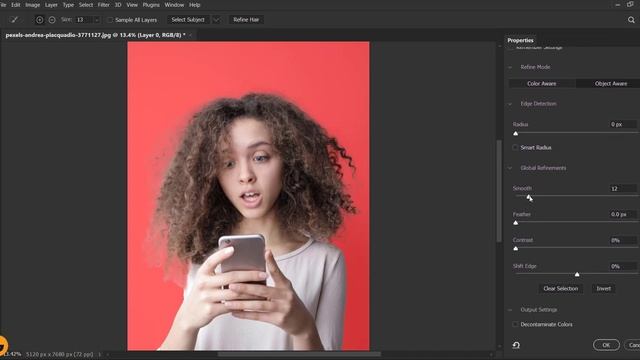The width and height of the screenshot is (640, 360).
Task: Click the Clear Selection button
Action: 560,289
